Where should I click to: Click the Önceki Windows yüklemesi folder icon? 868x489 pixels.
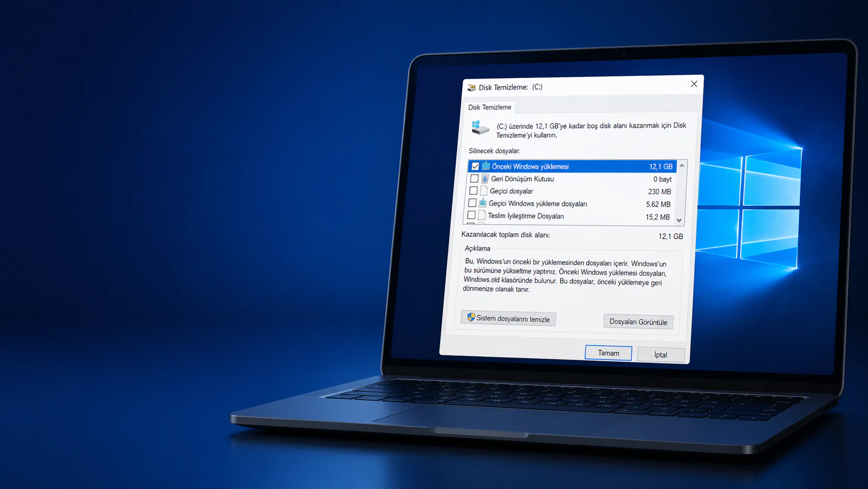485,165
